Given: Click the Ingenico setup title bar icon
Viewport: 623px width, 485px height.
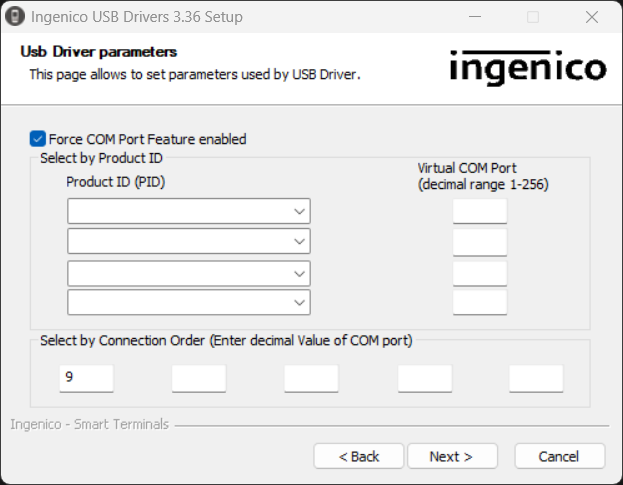Looking at the screenshot, I should coord(15,17).
